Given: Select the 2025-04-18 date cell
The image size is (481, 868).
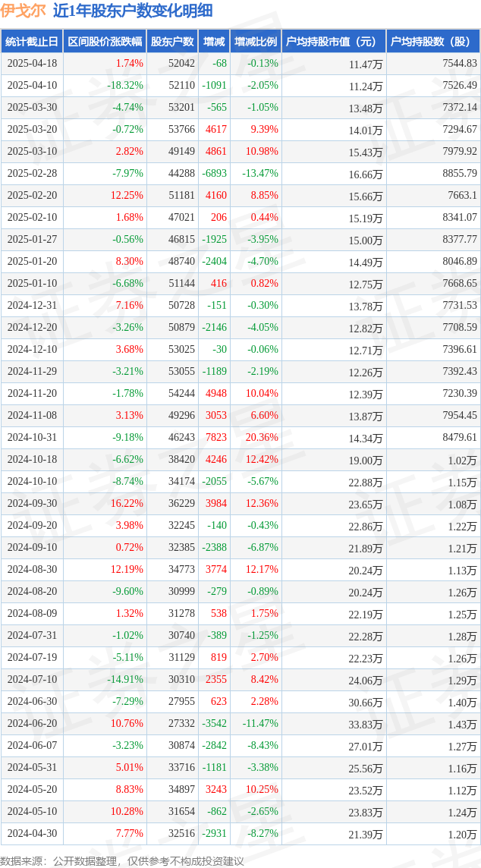Looking at the screenshot, I should pos(32,63).
